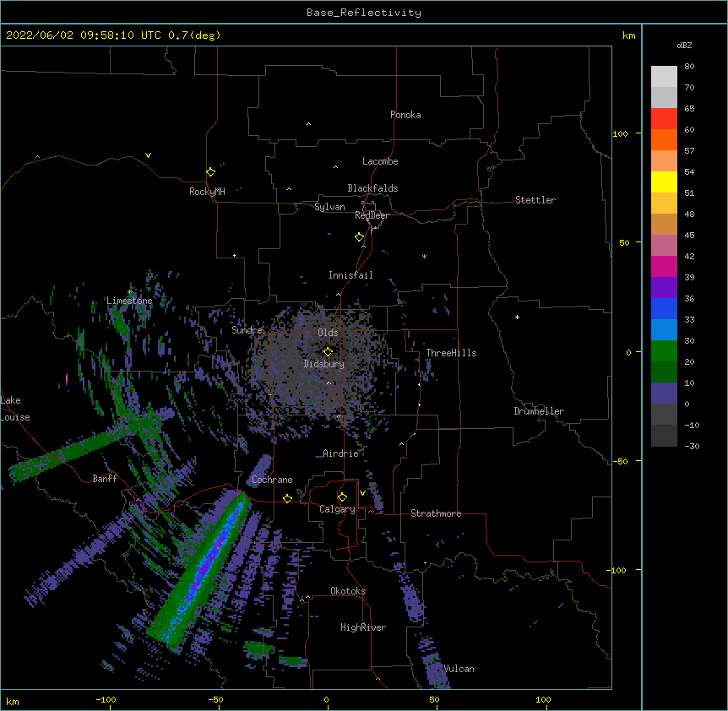The height and width of the screenshot is (711, 728).
Task: Click the Okotoks town label
Action: pyautogui.click(x=348, y=591)
